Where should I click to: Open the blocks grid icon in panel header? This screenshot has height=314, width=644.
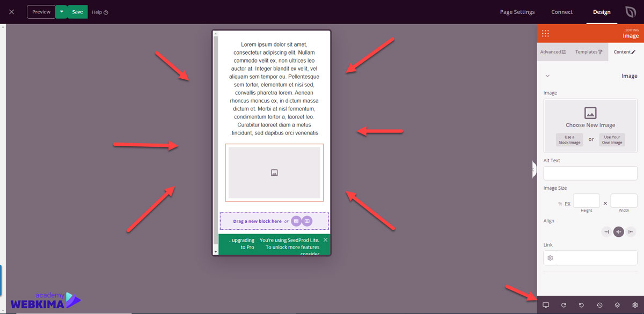[545, 33]
